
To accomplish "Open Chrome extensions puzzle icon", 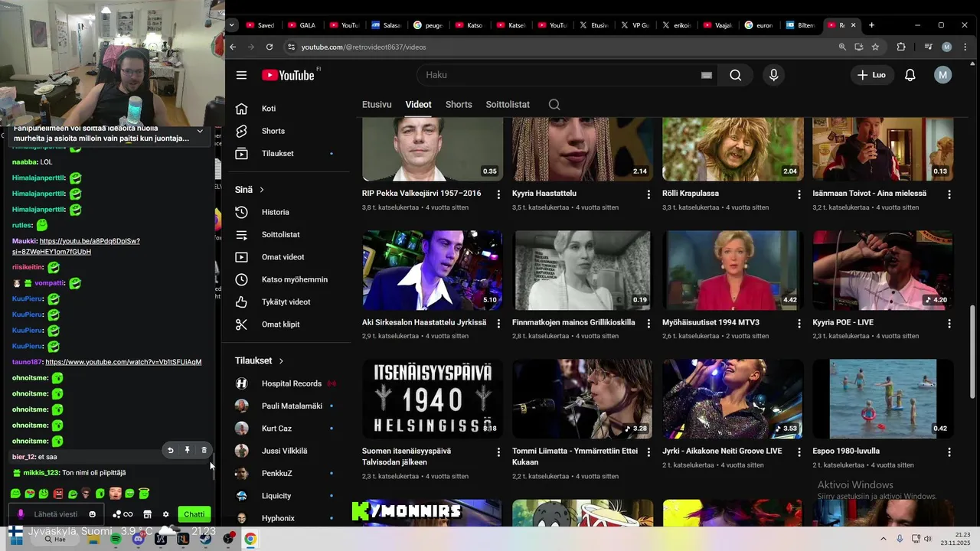I will point(901,47).
